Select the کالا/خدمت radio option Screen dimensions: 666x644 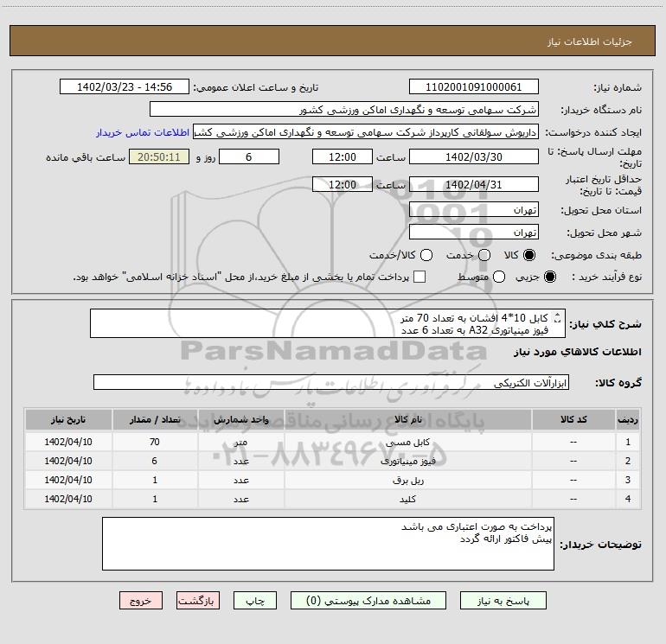click(x=426, y=255)
